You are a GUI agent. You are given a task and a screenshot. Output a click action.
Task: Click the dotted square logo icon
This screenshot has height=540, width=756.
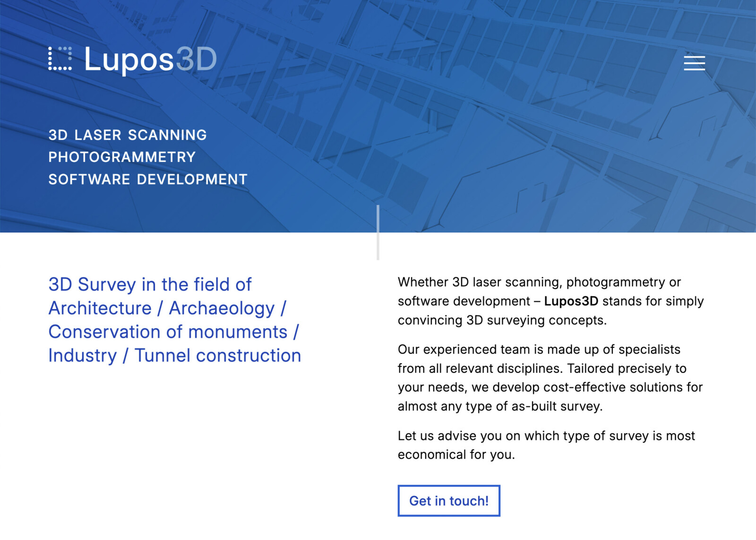pos(60,59)
